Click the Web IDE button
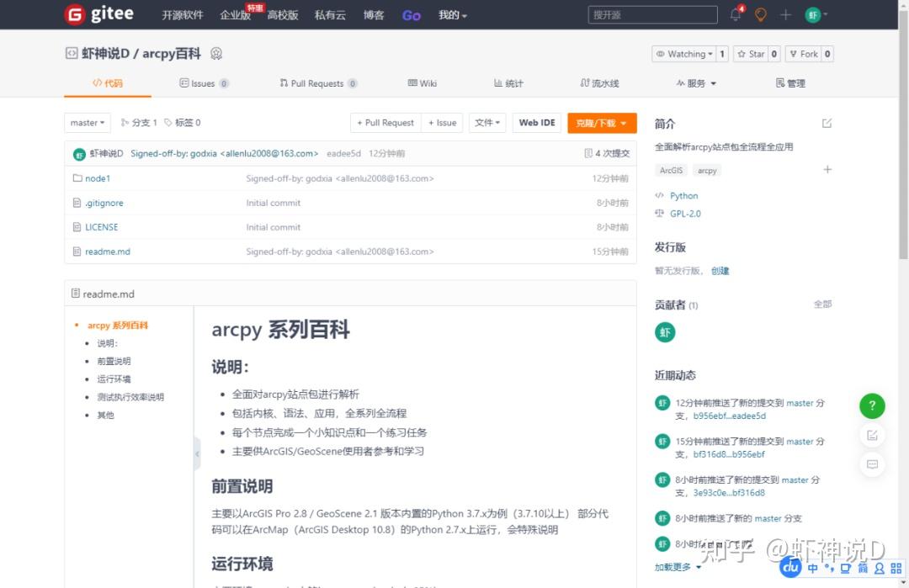 (536, 122)
